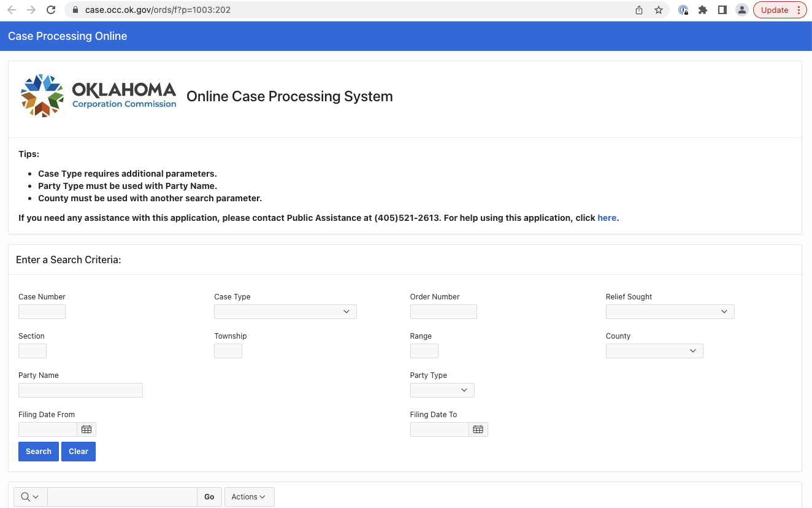This screenshot has height=508, width=812.
Task: Click the Case Processing Online header title
Action: [67, 36]
